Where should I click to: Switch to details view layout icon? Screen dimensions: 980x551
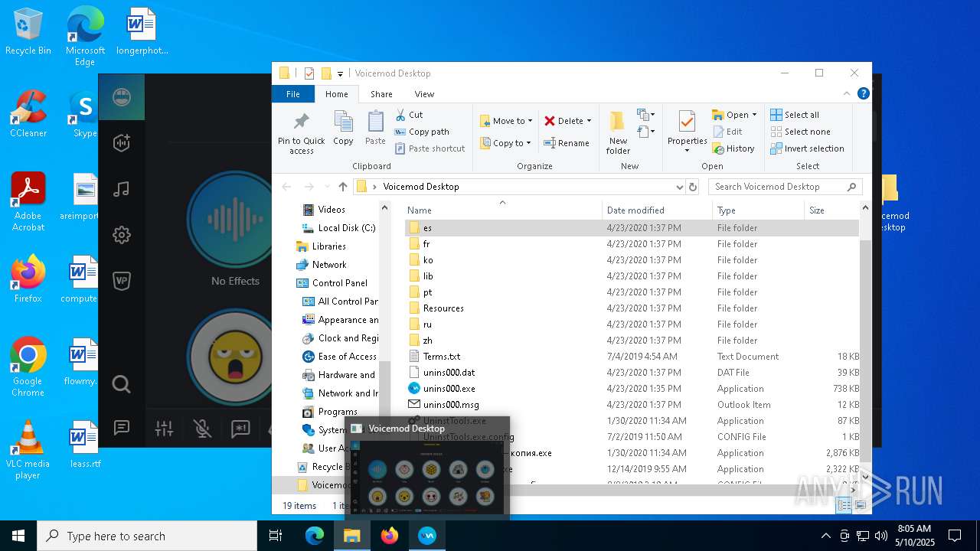(x=844, y=505)
